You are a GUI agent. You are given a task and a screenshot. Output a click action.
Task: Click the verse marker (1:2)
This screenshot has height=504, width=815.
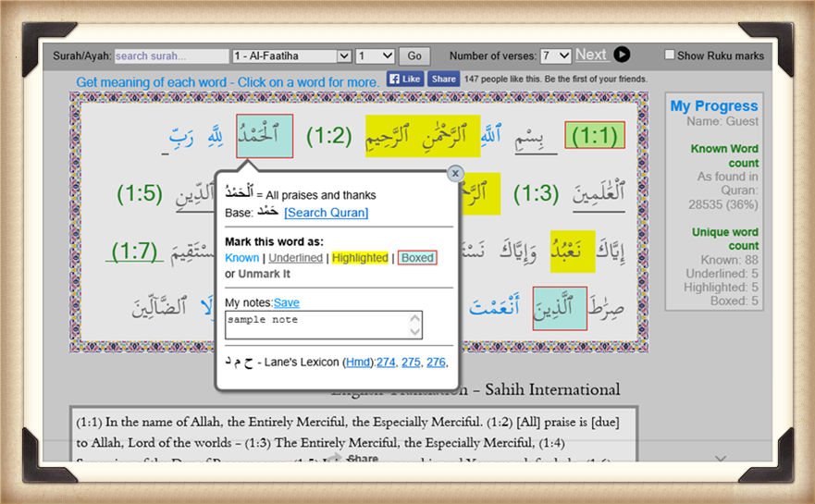(329, 136)
